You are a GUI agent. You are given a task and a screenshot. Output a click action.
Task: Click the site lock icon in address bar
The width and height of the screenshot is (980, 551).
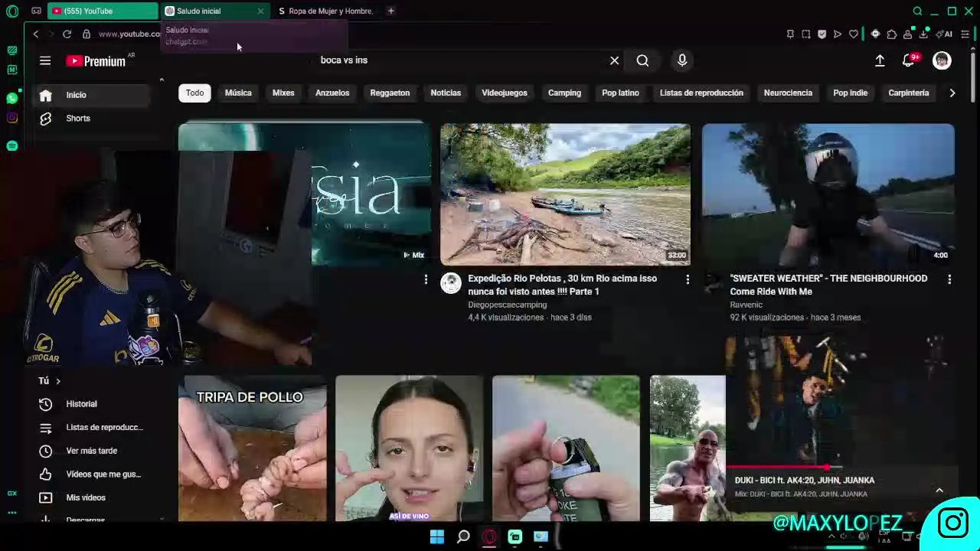click(x=87, y=34)
